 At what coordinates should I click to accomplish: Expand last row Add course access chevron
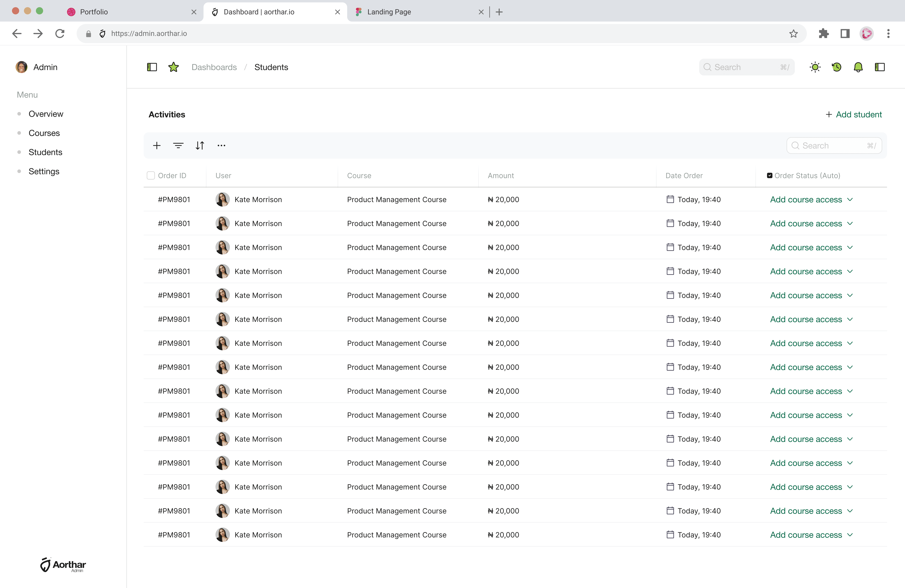(850, 535)
